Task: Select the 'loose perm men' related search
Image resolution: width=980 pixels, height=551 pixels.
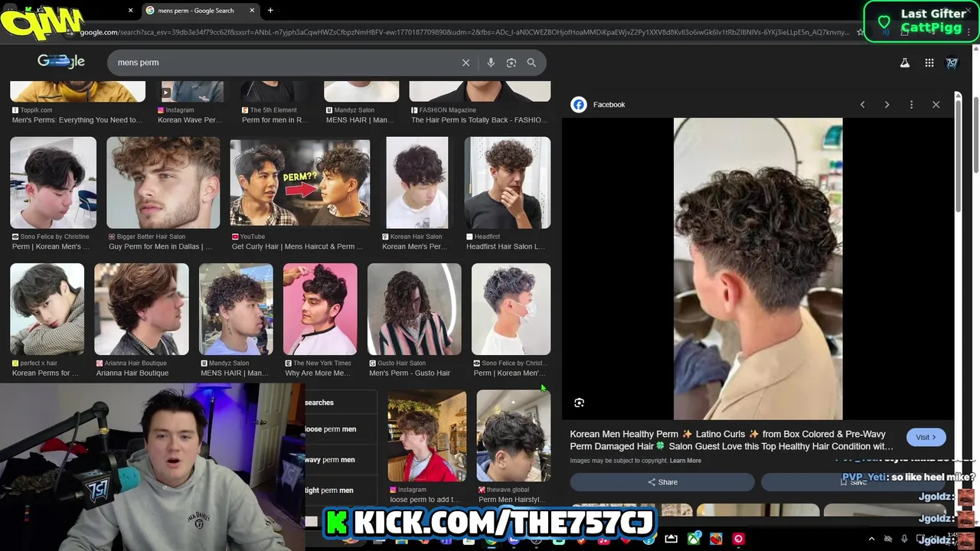Action: click(x=341, y=429)
